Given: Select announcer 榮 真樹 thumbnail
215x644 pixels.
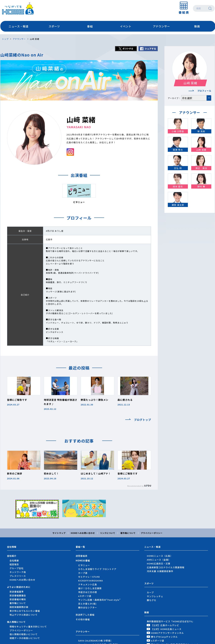Looking at the screenshot, I should (x=201, y=126).
